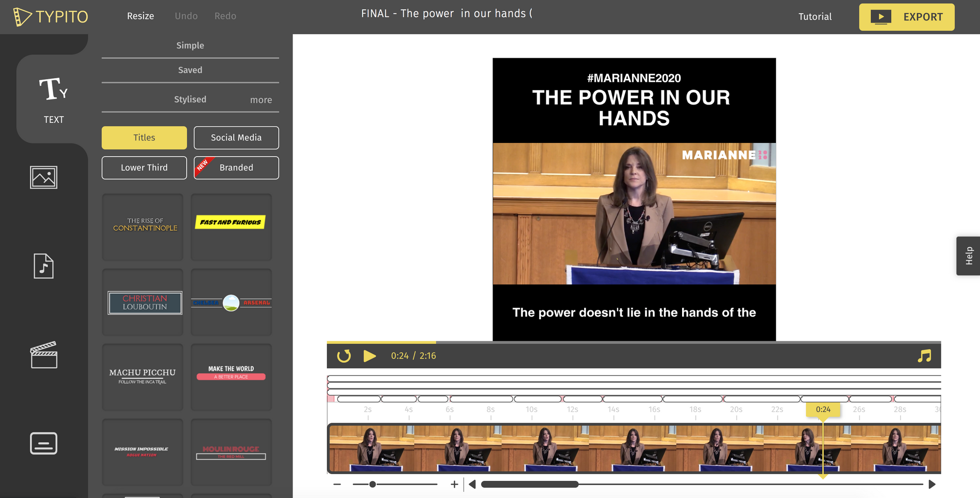Image resolution: width=980 pixels, height=498 pixels.
Task: Click the timeline horizontal scrollbar thumb
Action: click(530, 484)
